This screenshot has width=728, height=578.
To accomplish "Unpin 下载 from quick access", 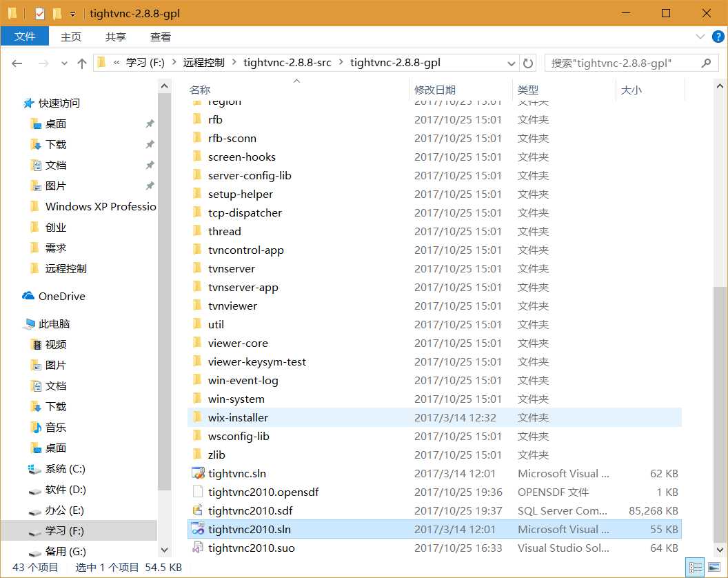I will (150, 145).
